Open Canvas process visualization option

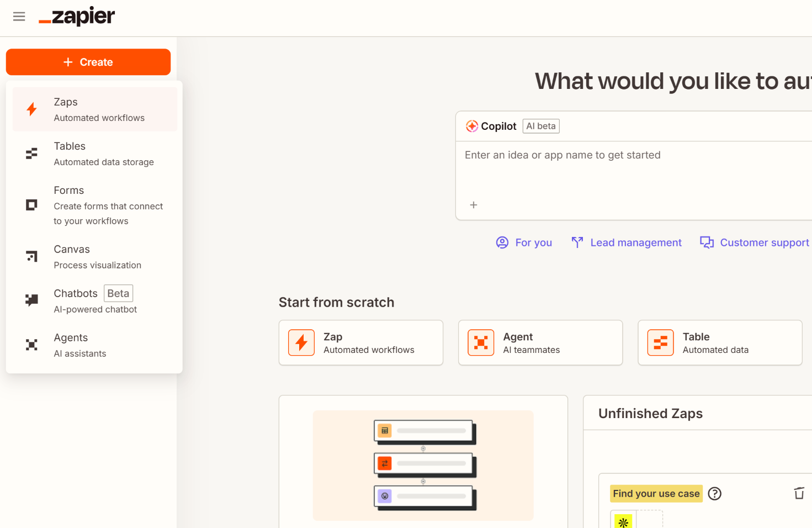[x=95, y=257]
